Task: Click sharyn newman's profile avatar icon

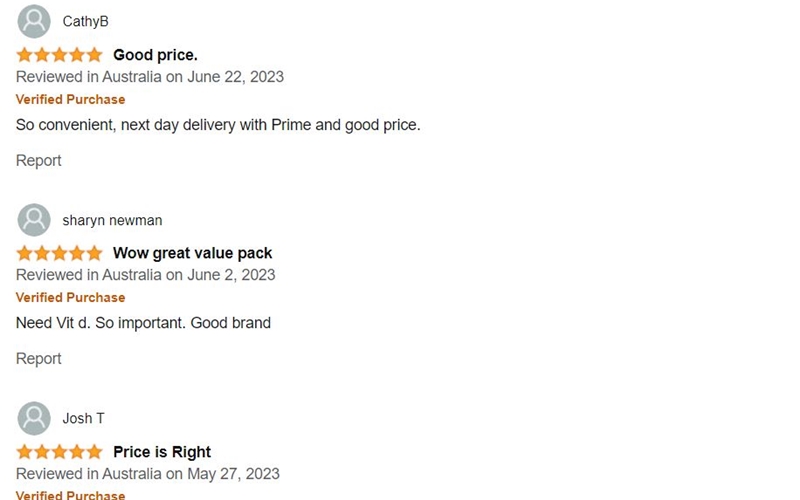Action: [x=34, y=220]
